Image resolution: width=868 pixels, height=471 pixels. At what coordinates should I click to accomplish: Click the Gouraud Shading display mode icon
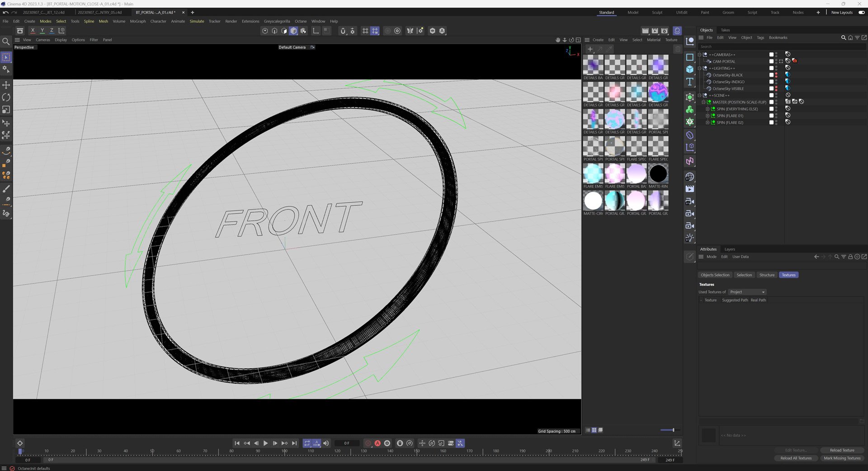(x=293, y=31)
